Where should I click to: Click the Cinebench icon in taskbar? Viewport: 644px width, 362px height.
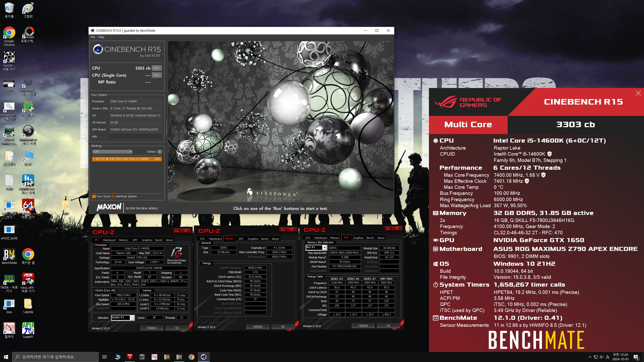[x=204, y=357]
